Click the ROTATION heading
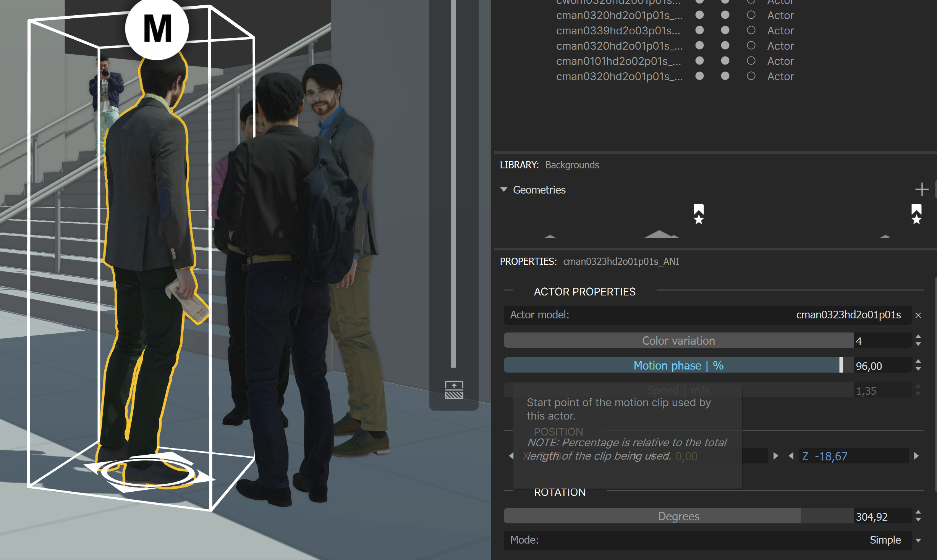 (x=560, y=492)
